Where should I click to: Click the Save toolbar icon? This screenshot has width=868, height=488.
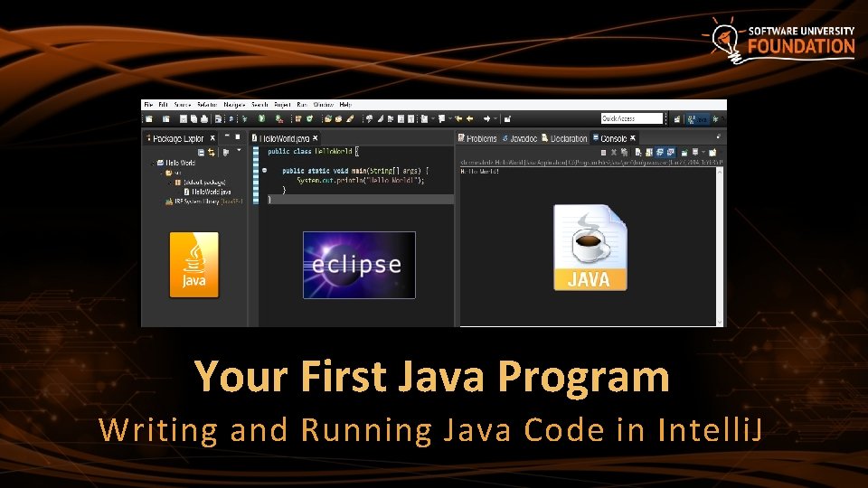(184, 118)
